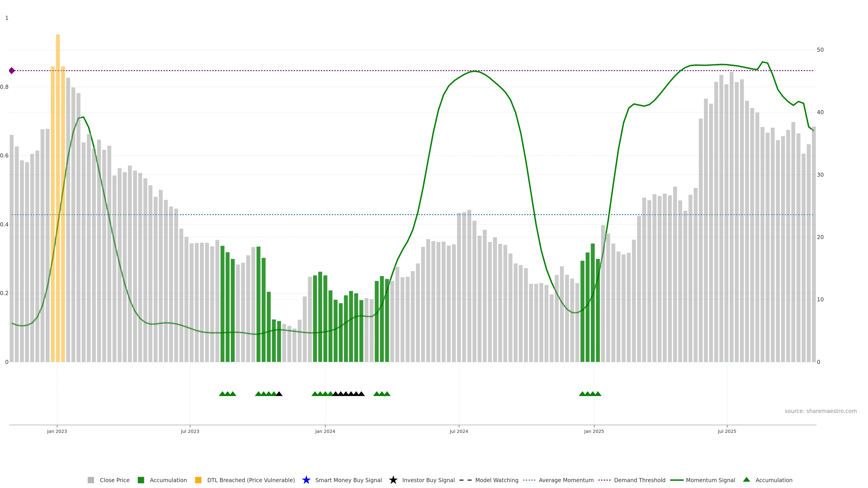
Task: Click the Momentum Signal green line legend
Action: pyautogui.click(x=677, y=480)
